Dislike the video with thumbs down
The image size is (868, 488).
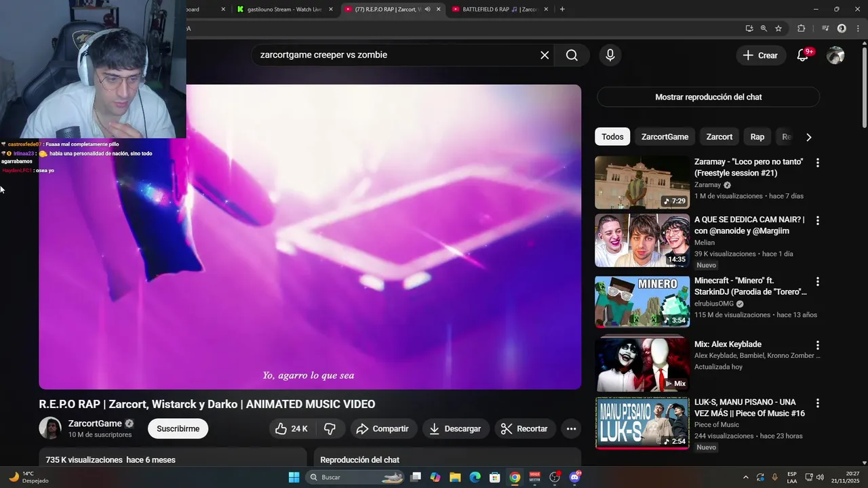[330, 428]
